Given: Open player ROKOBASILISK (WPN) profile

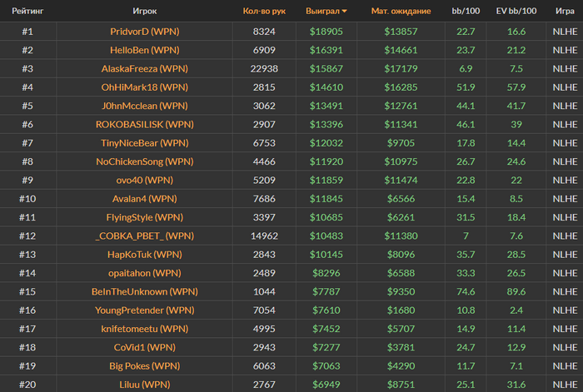Looking at the screenshot, I should point(145,125).
